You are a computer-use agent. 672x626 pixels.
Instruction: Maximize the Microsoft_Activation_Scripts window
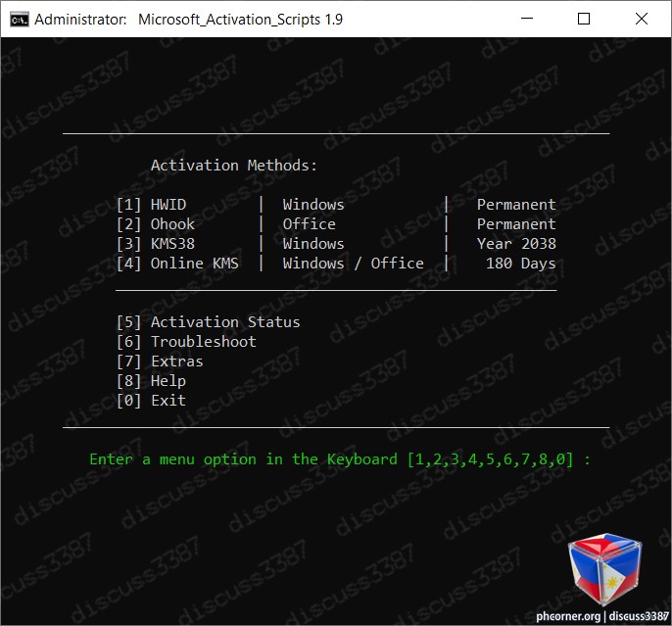(584, 19)
